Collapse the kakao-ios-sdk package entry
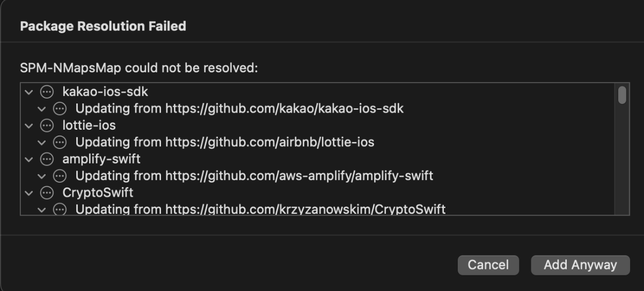This screenshot has height=291, width=644. tap(29, 92)
